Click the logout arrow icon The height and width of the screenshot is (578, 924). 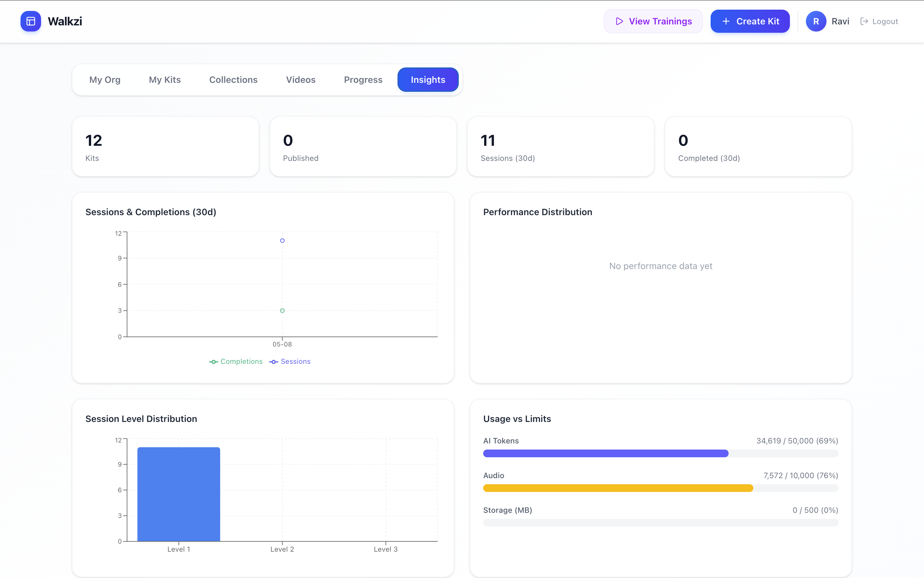click(864, 22)
